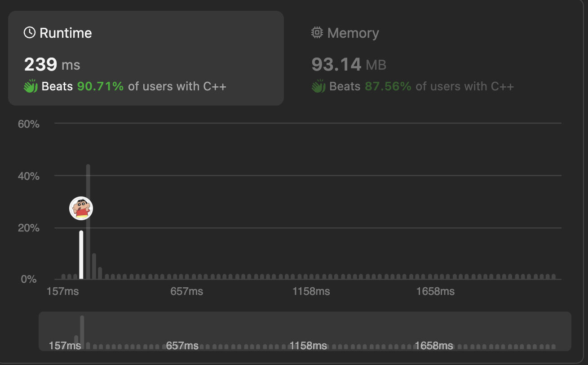Click the 157ms label in the bottom overview strip
This screenshot has width=588, height=365.
[65, 346]
